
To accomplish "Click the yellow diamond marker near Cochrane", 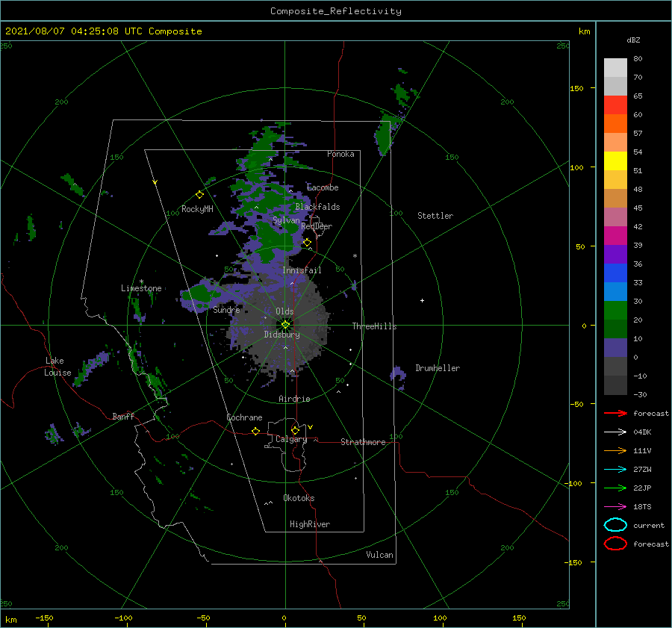I will point(256,431).
